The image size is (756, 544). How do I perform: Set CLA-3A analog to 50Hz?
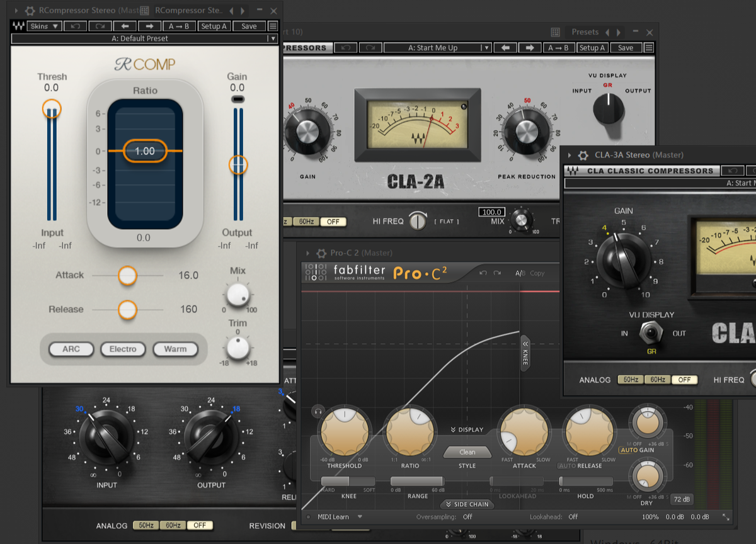point(631,380)
